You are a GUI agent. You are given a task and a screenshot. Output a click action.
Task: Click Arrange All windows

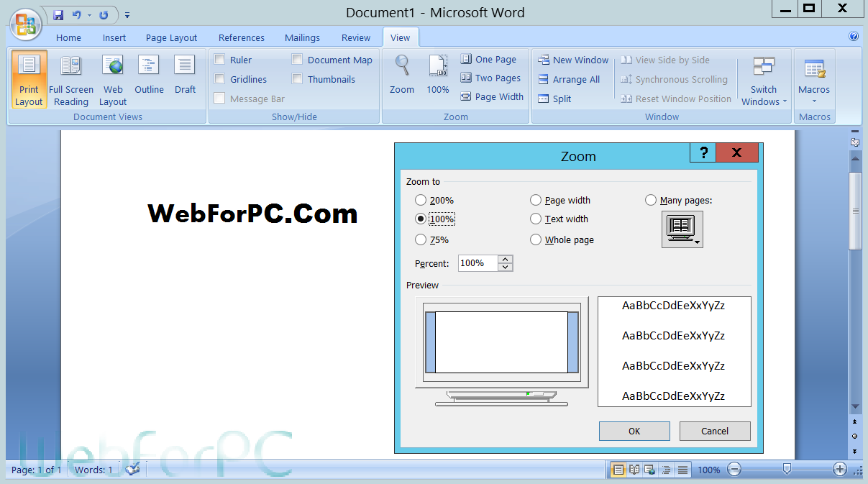(x=569, y=79)
